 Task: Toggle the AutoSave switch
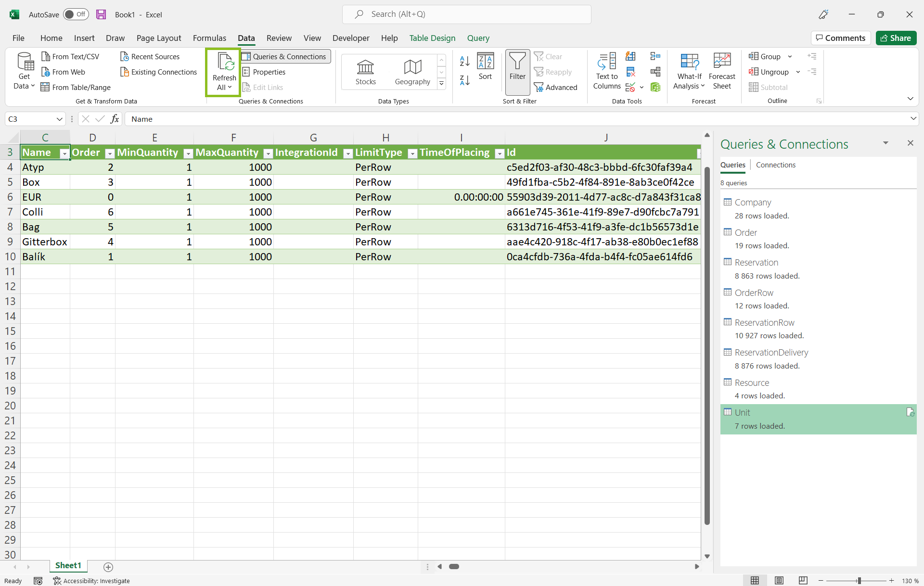pos(76,14)
